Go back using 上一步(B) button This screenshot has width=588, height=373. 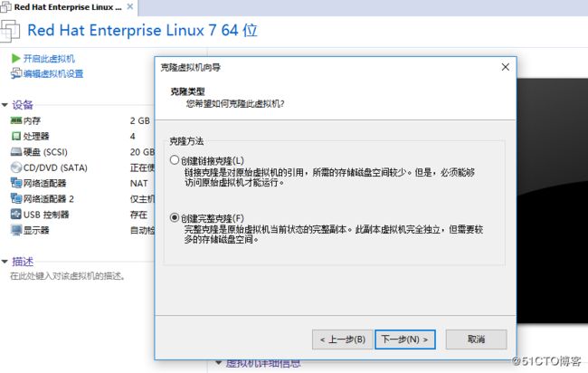tap(342, 340)
